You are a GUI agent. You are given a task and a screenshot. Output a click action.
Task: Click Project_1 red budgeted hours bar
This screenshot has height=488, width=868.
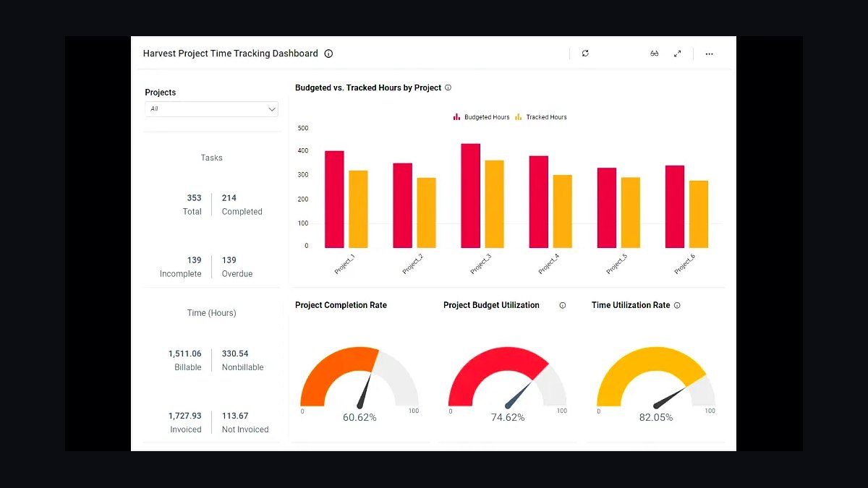[x=334, y=200]
